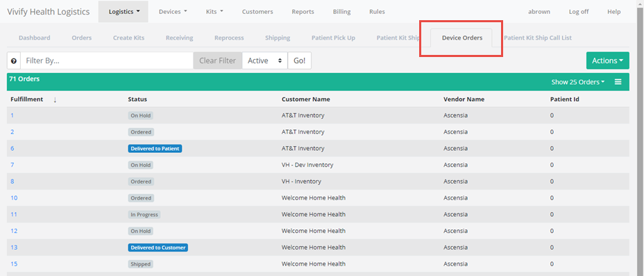Sort by the Fulfillment down arrow
This screenshot has width=644, height=276.
pyautogui.click(x=55, y=99)
